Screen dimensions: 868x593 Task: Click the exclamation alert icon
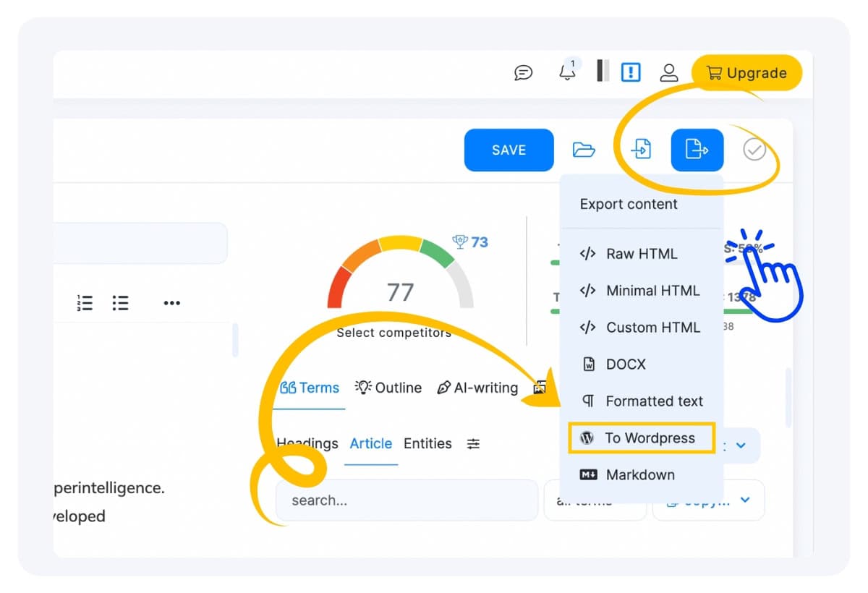pos(631,72)
